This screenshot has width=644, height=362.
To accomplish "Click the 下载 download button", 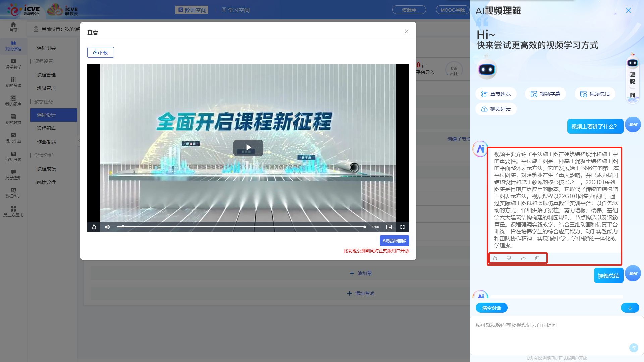I will [100, 52].
